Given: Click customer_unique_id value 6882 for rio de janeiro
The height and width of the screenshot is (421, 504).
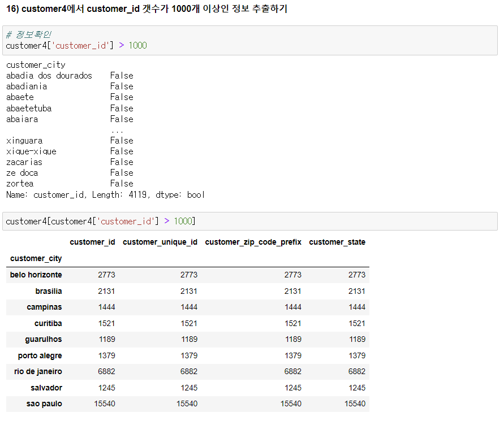Looking at the screenshot, I should point(189,371).
